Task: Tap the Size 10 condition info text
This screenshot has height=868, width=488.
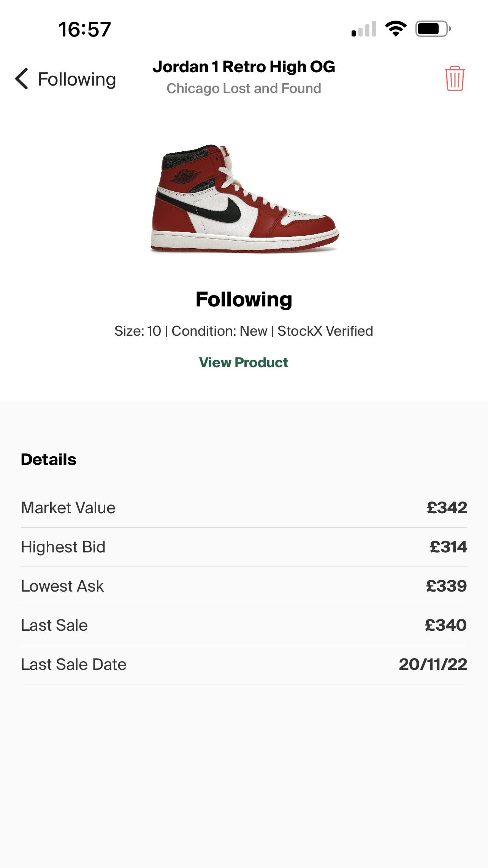Action: 244,330
